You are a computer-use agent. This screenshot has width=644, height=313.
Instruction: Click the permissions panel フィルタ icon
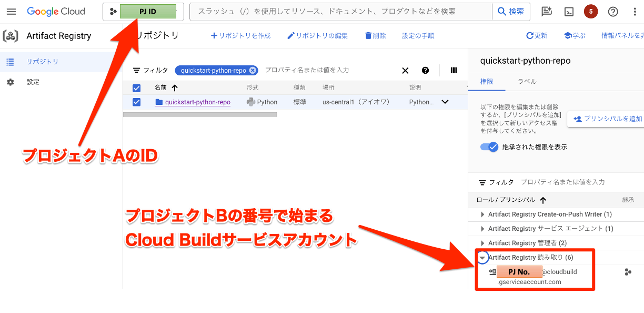[482, 182]
